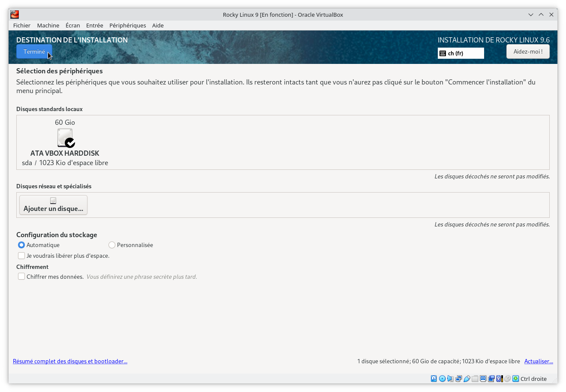The width and height of the screenshot is (566, 392).
Task: Click the 'Actualiser...' link
Action: 539,361
